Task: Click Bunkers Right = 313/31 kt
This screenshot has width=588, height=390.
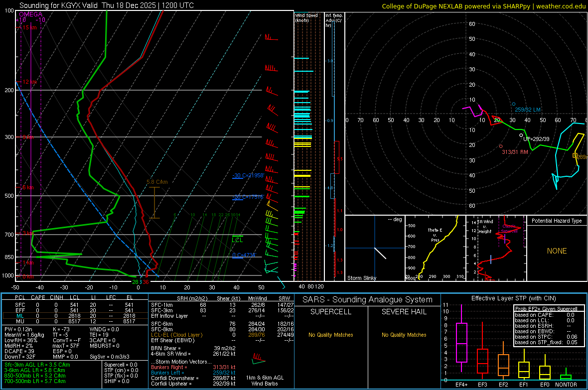Action: (x=193, y=367)
